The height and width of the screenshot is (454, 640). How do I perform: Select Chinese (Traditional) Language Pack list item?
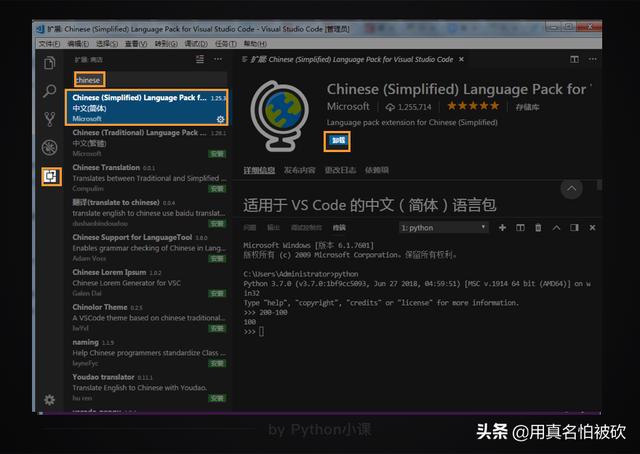click(x=147, y=143)
